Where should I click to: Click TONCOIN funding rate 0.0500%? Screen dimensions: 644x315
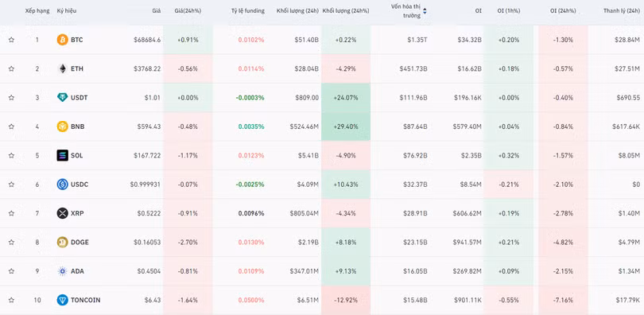251,300
